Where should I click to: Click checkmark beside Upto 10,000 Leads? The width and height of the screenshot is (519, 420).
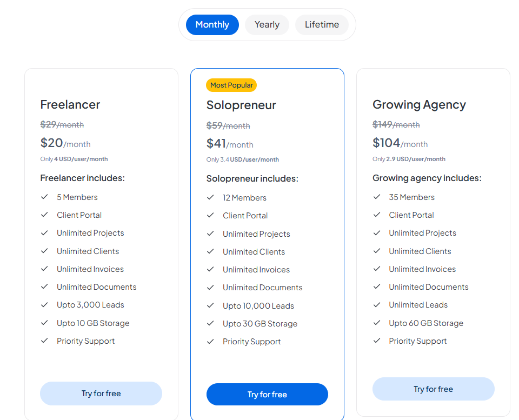click(x=211, y=306)
